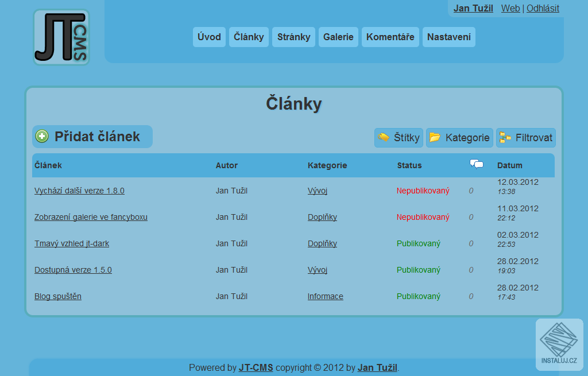Click Doplňky category in the fancyboxu row
The height and width of the screenshot is (376, 588).
[323, 217]
